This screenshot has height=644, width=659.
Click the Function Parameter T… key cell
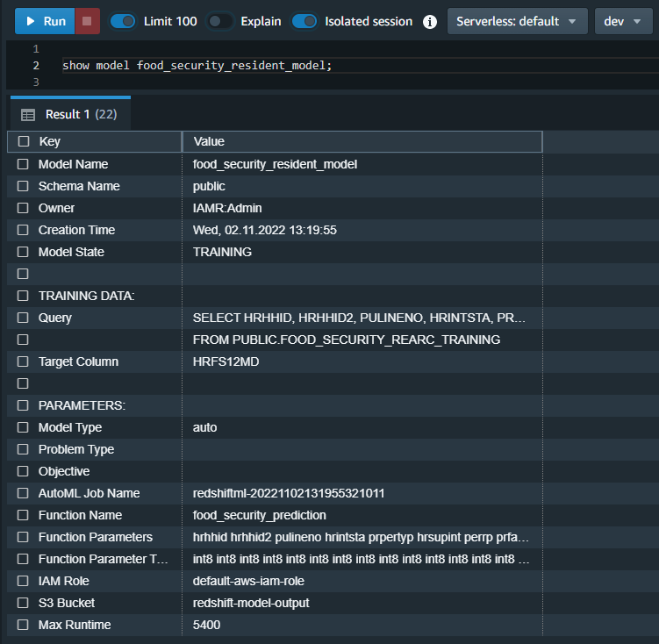click(x=103, y=559)
